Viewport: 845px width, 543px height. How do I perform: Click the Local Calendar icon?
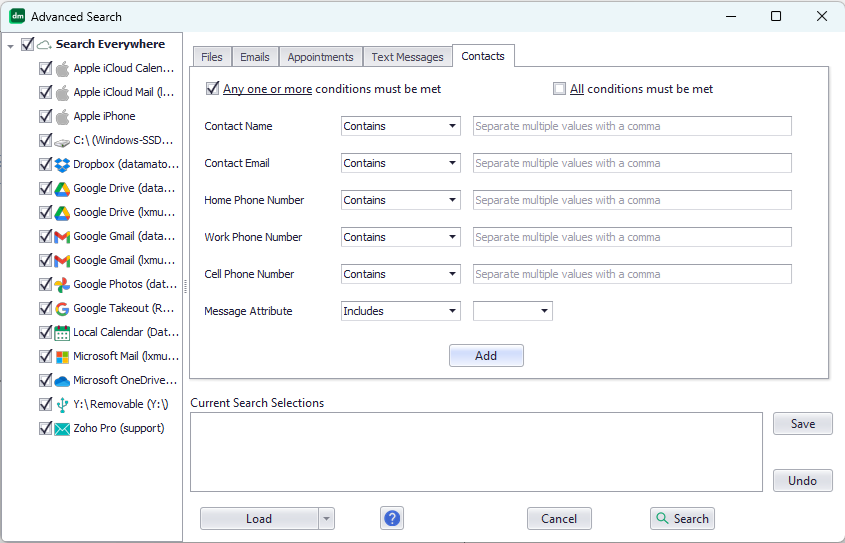click(x=63, y=333)
